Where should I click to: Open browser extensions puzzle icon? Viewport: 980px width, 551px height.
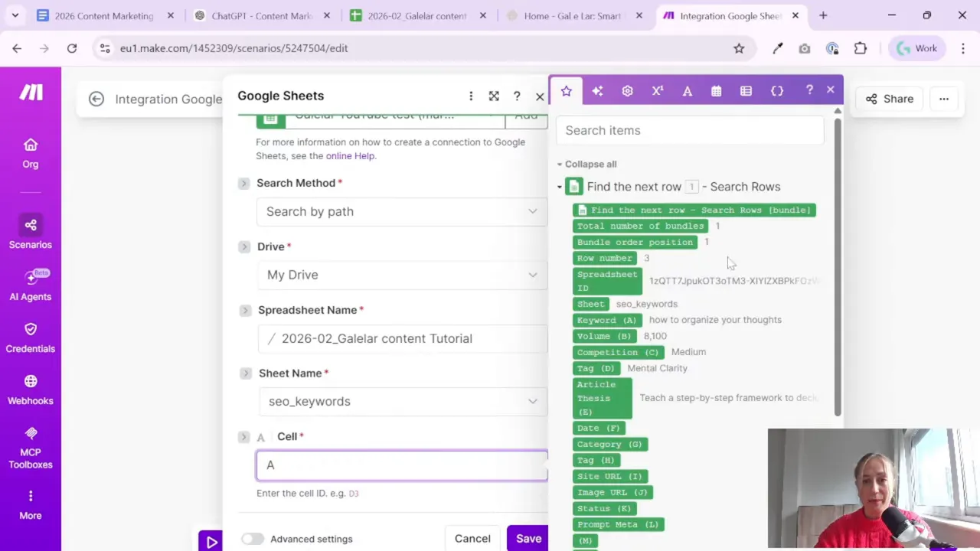pos(861,48)
